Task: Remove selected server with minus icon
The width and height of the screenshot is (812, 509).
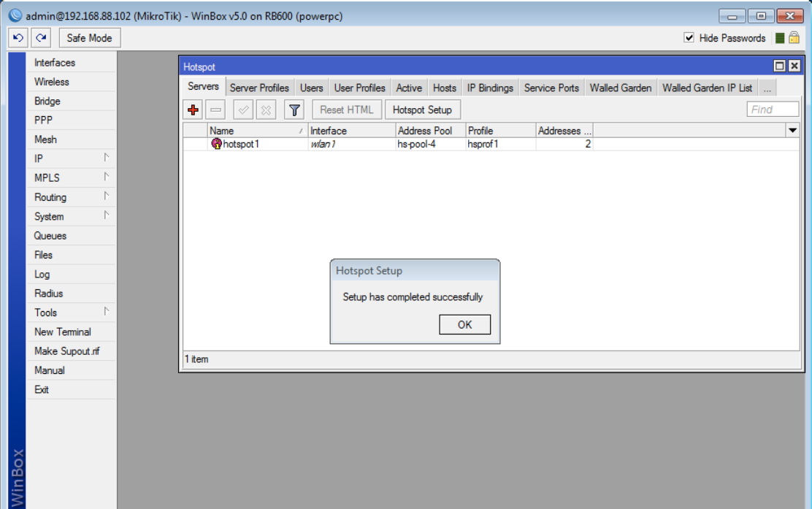Action: 215,110
